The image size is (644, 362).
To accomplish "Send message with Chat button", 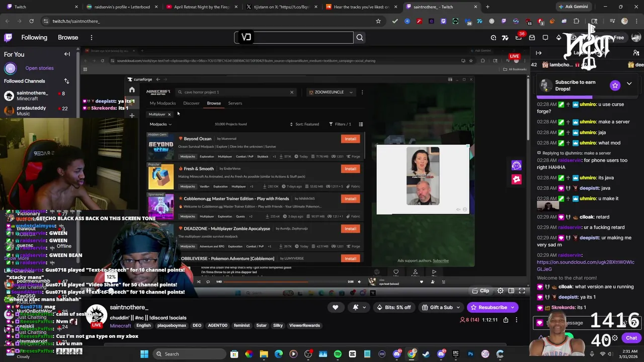I will click(631, 338).
